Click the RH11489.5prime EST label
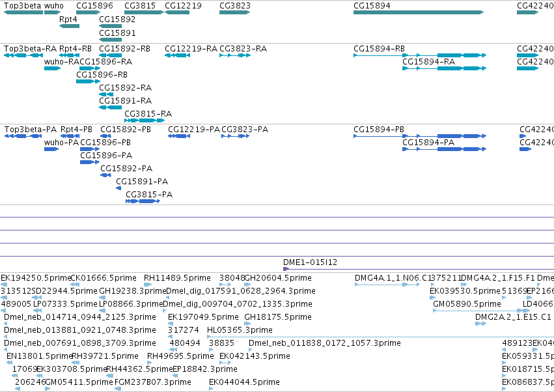 [x=177, y=278]
